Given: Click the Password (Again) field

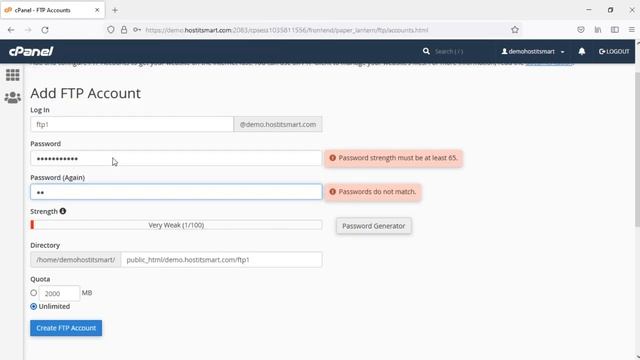Looking at the screenshot, I should 176,192.
